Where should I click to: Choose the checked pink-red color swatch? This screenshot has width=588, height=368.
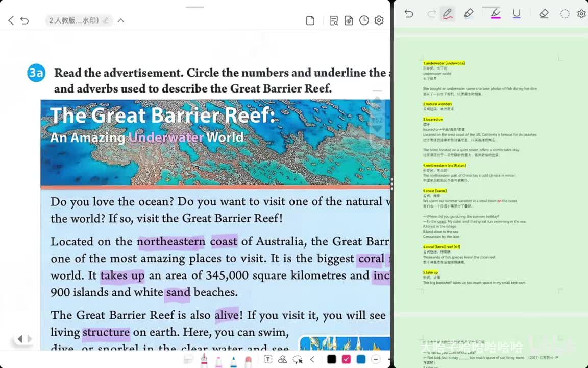pyautogui.click(x=346, y=359)
